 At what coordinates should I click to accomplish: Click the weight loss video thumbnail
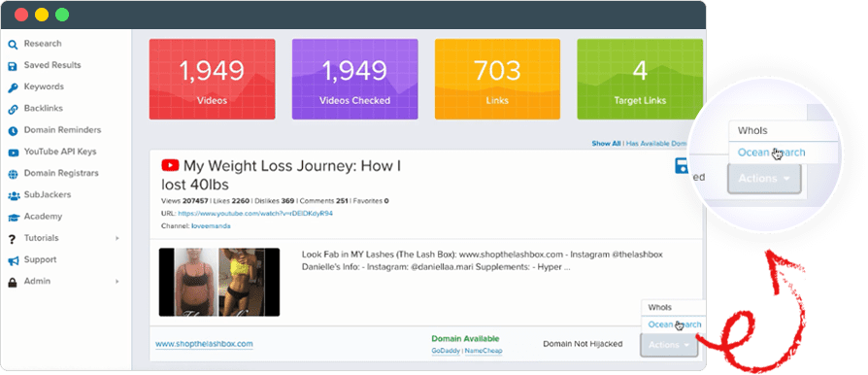point(219,282)
